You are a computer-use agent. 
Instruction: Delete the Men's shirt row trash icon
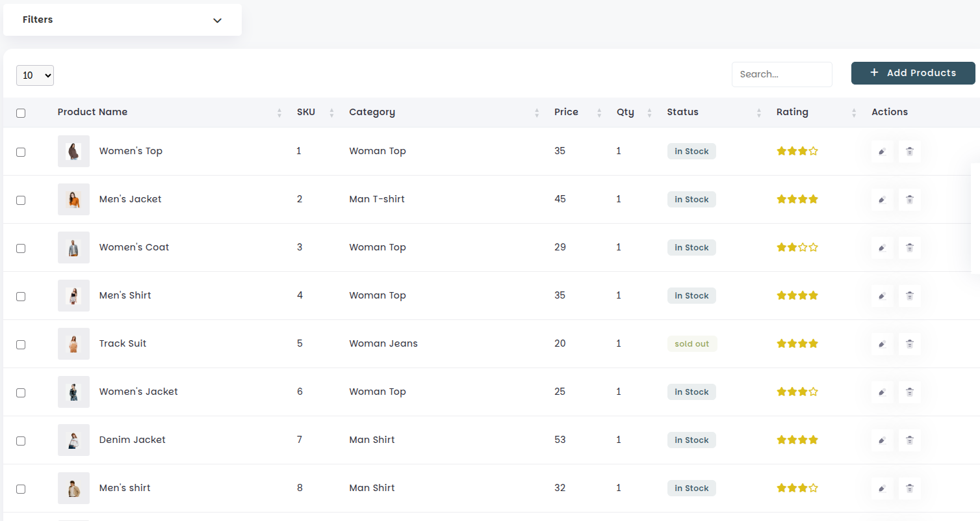point(910,488)
